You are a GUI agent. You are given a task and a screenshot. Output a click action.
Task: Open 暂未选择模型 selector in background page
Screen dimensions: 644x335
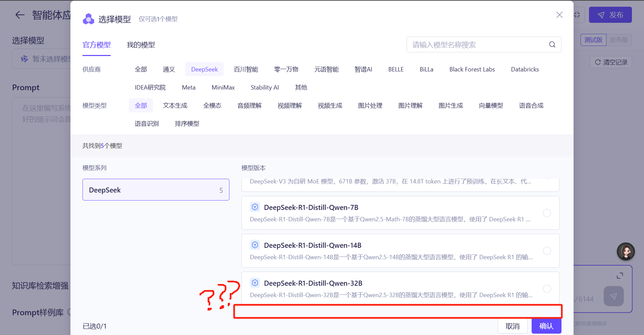click(x=42, y=59)
